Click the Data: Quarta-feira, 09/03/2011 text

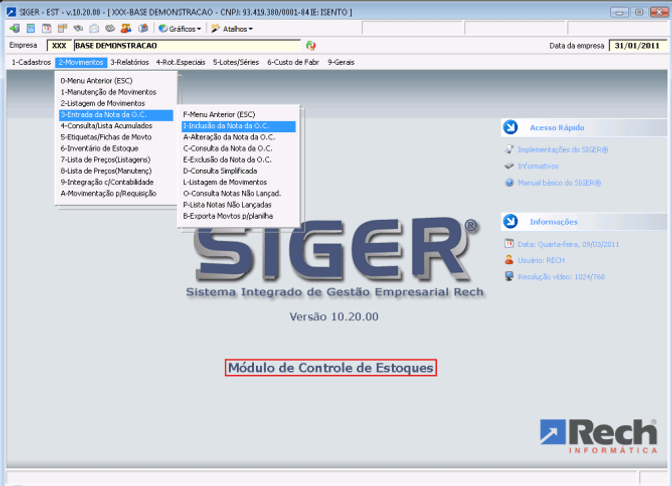[x=568, y=244]
